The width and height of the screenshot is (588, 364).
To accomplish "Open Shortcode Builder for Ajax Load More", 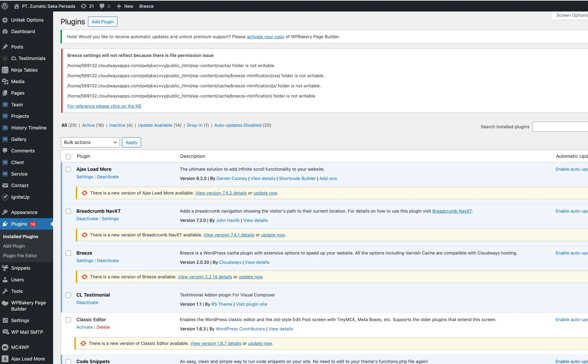I will pos(297,178).
